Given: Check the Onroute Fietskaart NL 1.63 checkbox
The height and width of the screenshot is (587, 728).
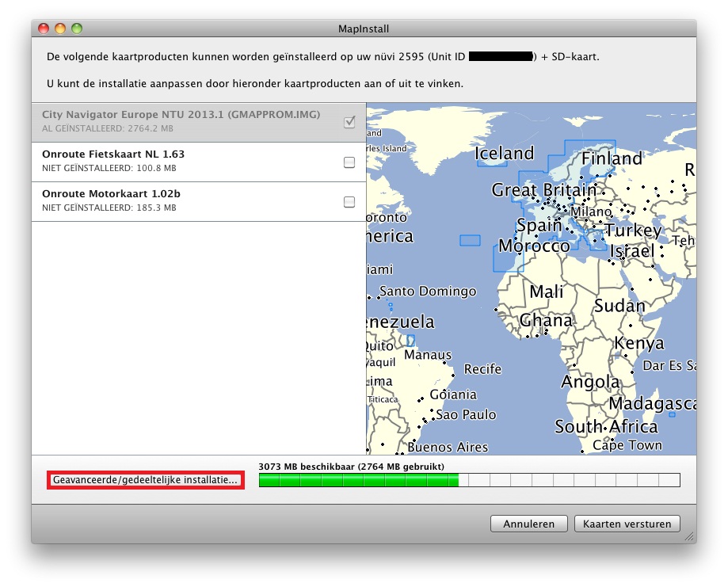Looking at the screenshot, I should click(349, 162).
